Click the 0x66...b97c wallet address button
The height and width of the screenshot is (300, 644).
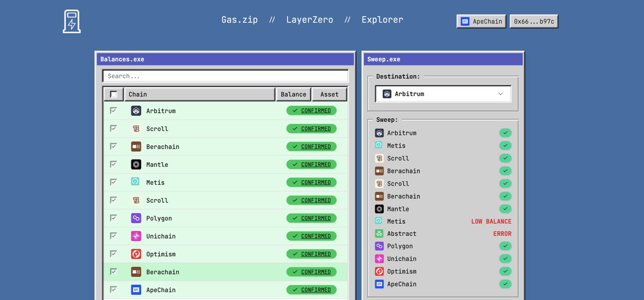(534, 21)
